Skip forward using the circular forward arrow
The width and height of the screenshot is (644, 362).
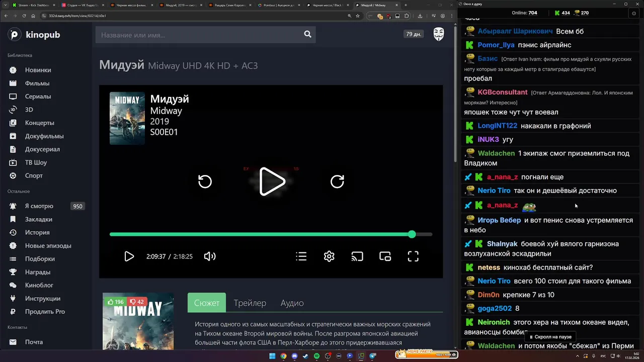click(x=337, y=182)
